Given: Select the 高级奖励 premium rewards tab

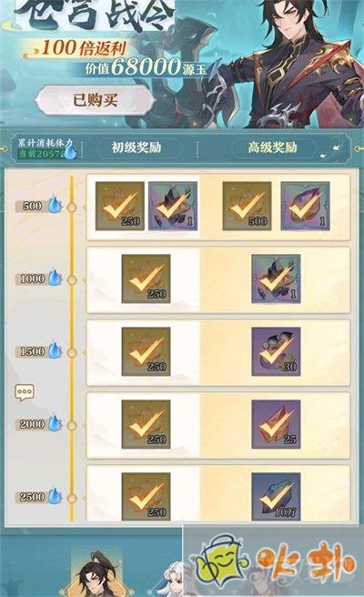Looking at the screenshot, I should [272, 147].
